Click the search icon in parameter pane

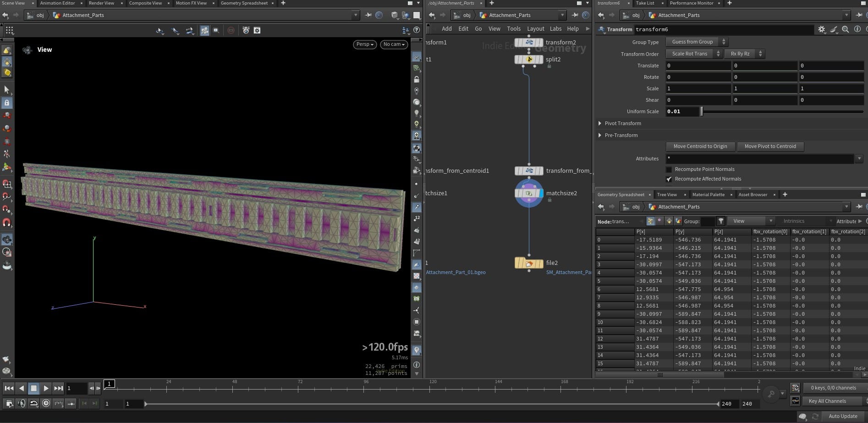[845, 29]
